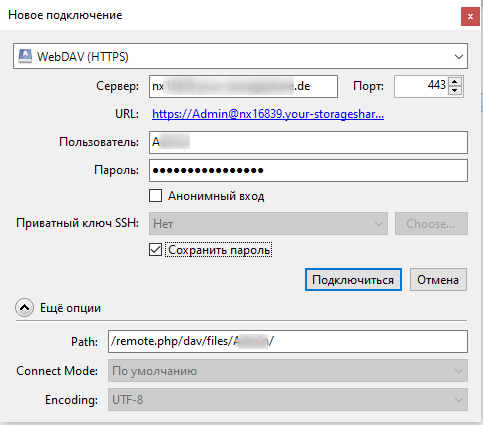Click inside the Порт number field
The width and height of the screenshot is (483, 425).
click(421, 86)
